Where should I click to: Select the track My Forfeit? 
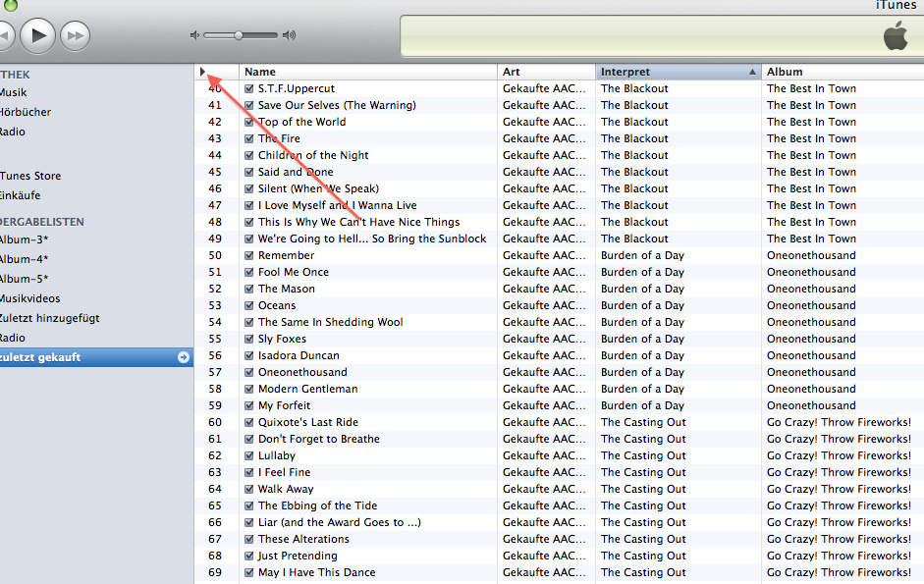(284, 405)
